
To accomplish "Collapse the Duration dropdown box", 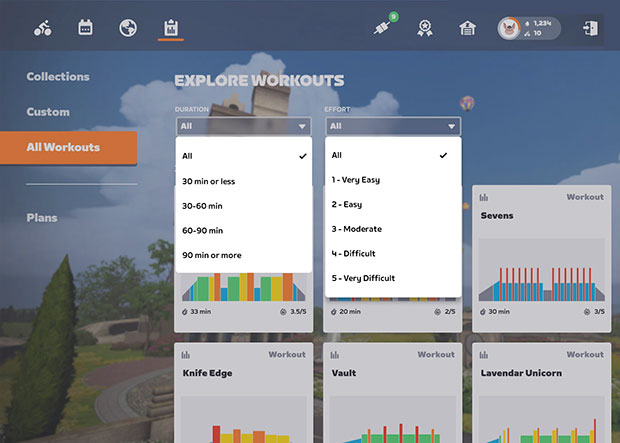I will pyautogui.click(x=243, y=126).
